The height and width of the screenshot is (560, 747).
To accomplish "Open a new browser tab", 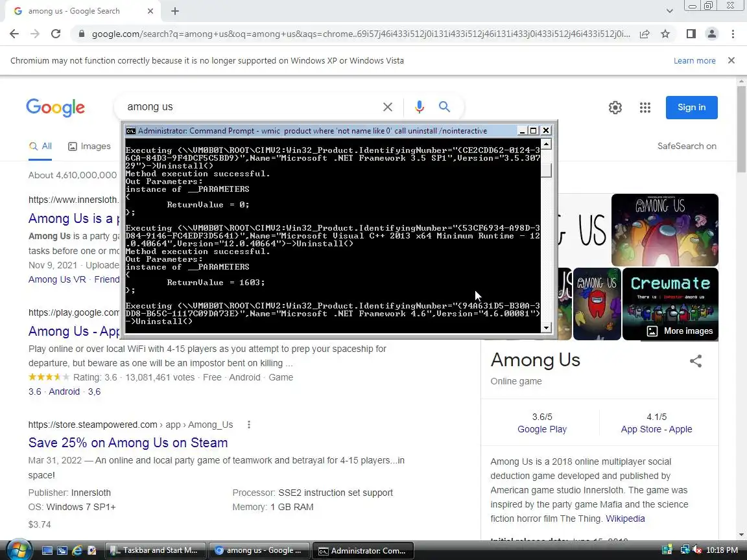I will coord(175,11).
